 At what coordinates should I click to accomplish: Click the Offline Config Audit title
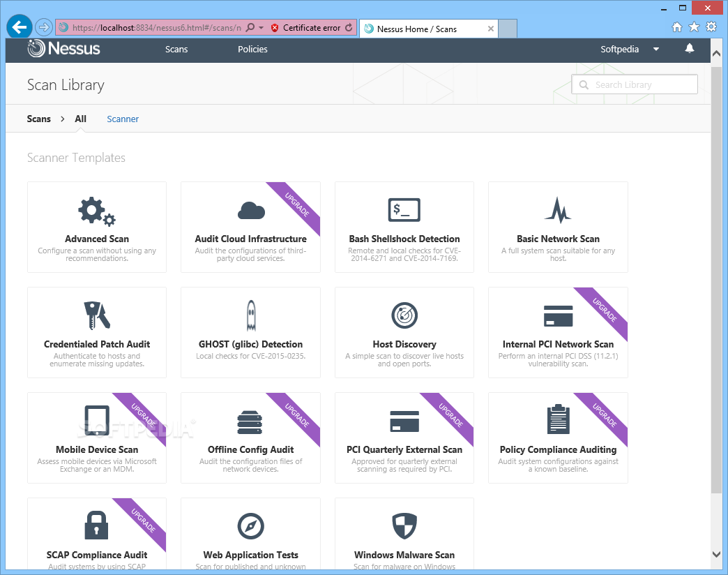[x=251, y=449]
